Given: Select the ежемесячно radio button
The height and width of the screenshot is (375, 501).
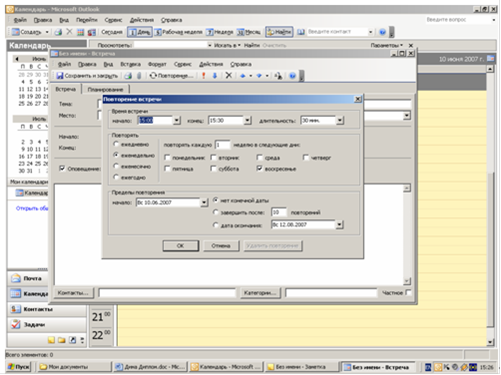Looking at the screenshot, I should pyautogui.click(x=116, y=166).
